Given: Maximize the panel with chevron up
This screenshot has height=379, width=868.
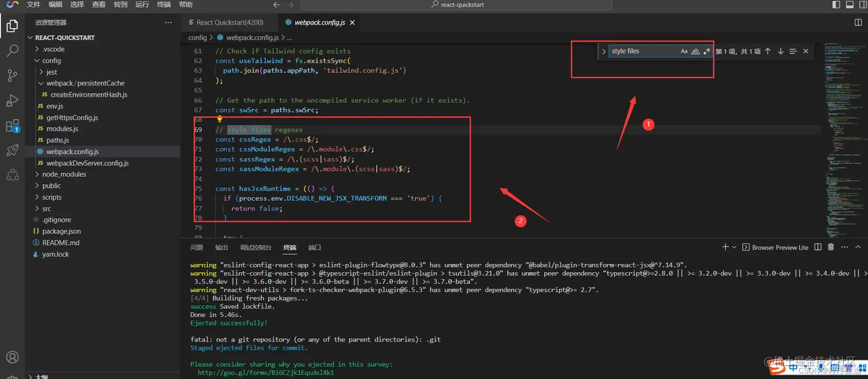Looking at the screenshot, I should pos(858,247).
